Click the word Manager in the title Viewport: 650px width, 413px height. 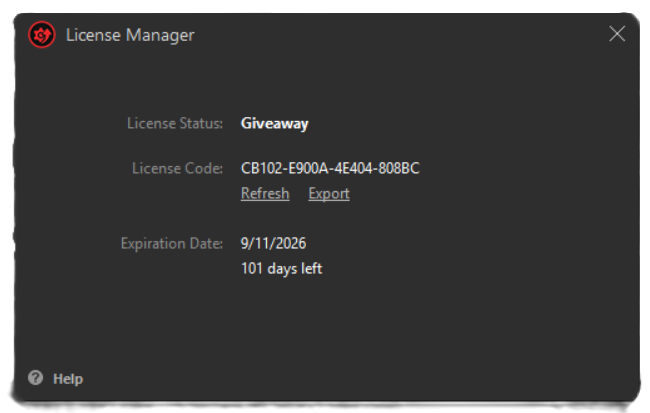160,36
